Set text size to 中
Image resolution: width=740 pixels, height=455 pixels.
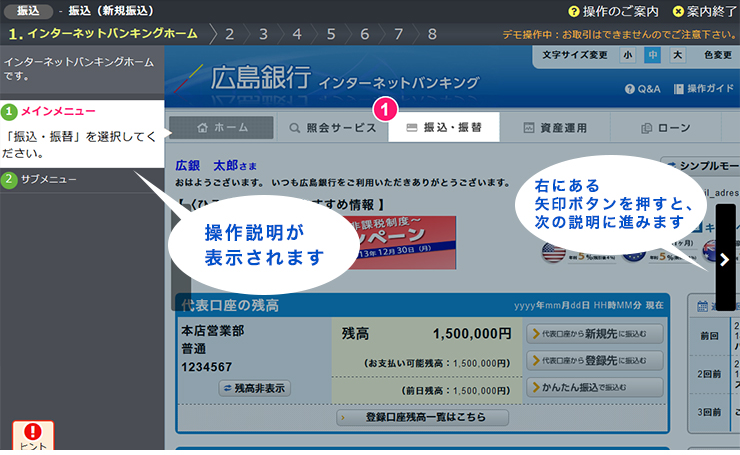pyautogui.click(x=653, y=55)
